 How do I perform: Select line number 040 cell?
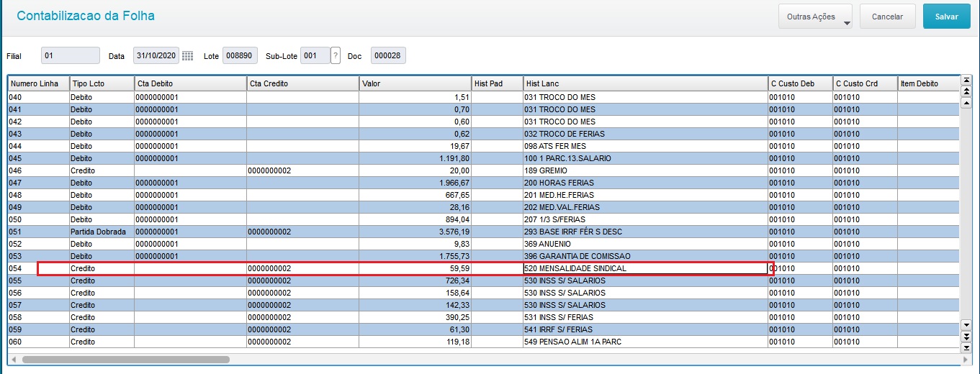(38, 97)
